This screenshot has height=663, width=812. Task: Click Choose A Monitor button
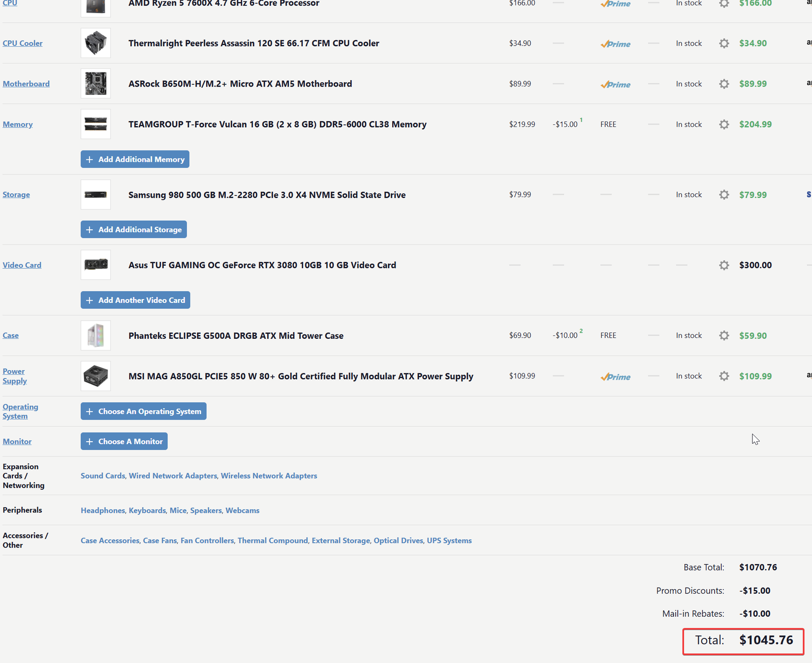[124, 441]
